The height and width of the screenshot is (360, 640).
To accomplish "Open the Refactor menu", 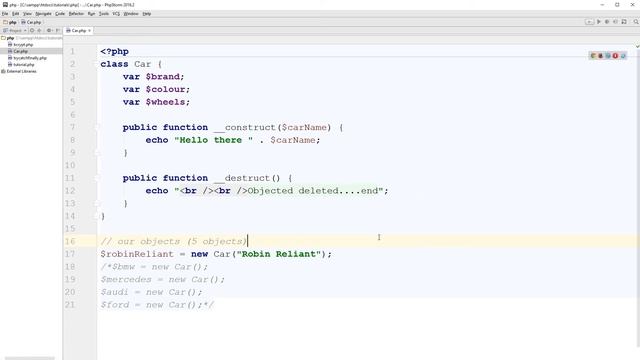I will click(x=76, y=13).
